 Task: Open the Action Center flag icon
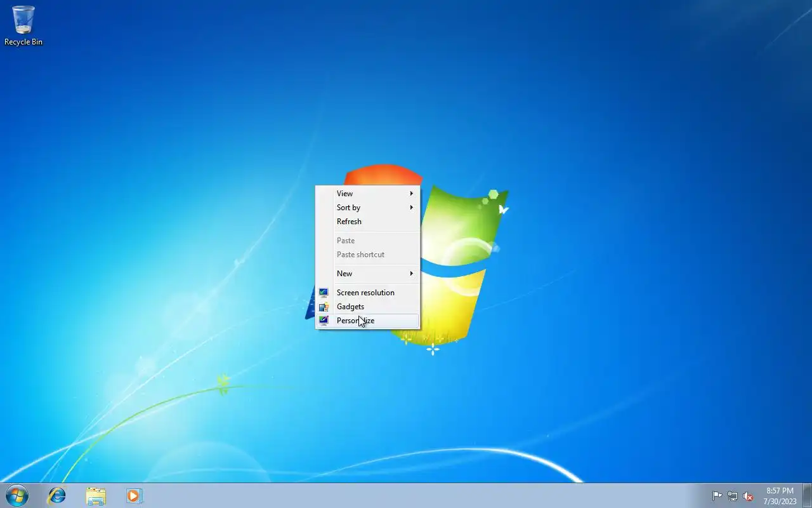pos(717,496)
